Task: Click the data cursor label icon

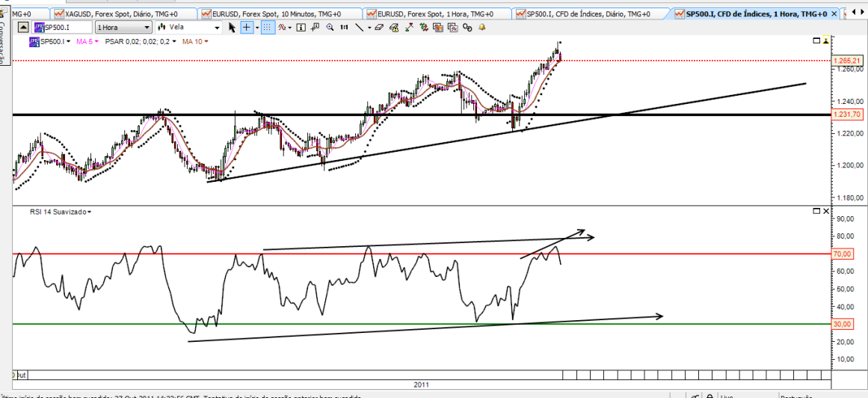Action: point(315,27)
